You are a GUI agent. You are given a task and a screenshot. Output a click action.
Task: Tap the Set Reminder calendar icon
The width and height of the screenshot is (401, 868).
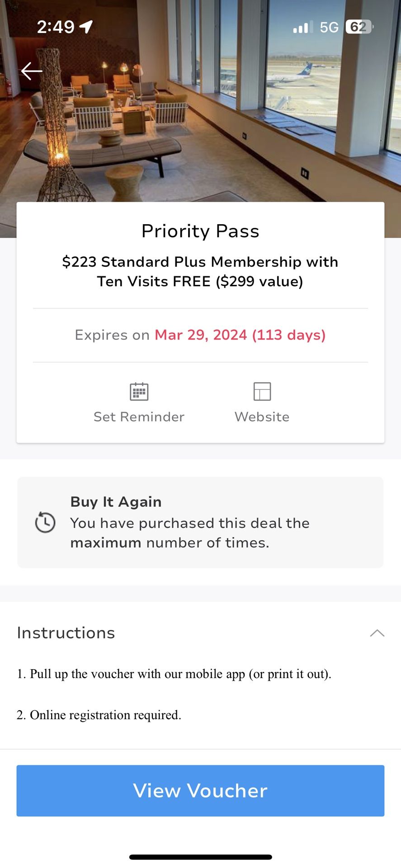coord(139,392)
